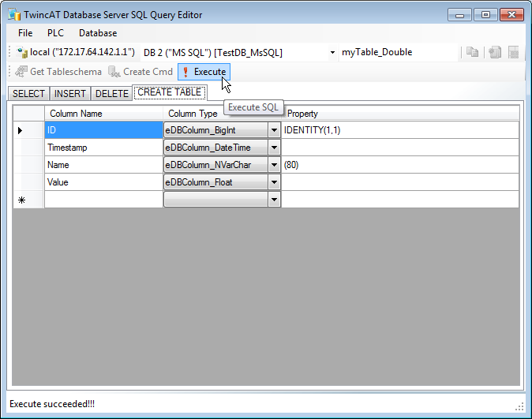The width and height of the screenshot is (532, 419).
Task: Click the local server connection icon
Action: 22,53
